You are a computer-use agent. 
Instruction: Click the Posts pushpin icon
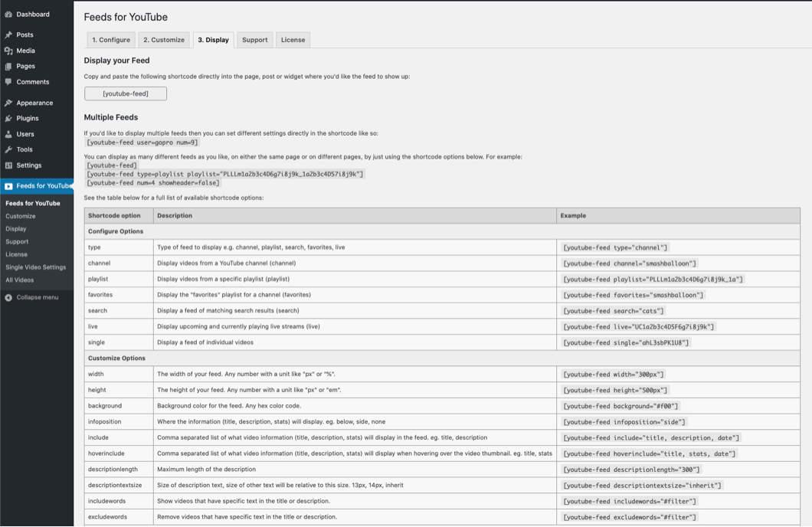pyautogui.click(x=8, y=35)
